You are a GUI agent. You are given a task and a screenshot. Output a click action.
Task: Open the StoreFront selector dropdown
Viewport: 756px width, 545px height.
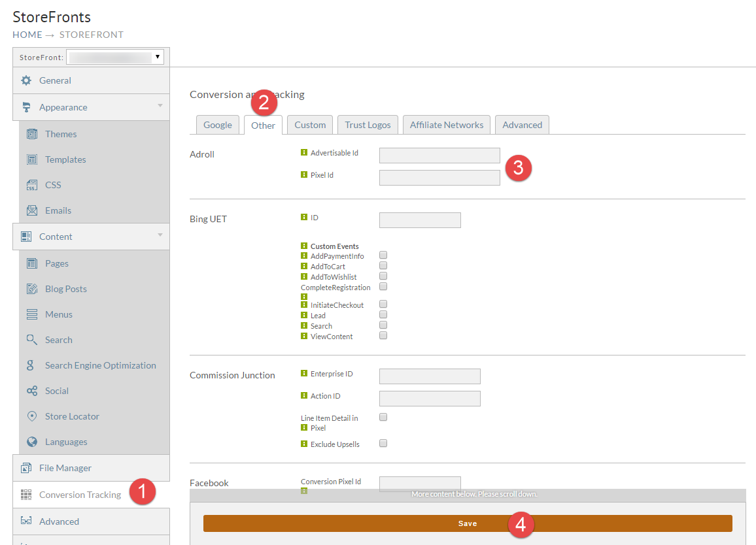pos(114,57)
